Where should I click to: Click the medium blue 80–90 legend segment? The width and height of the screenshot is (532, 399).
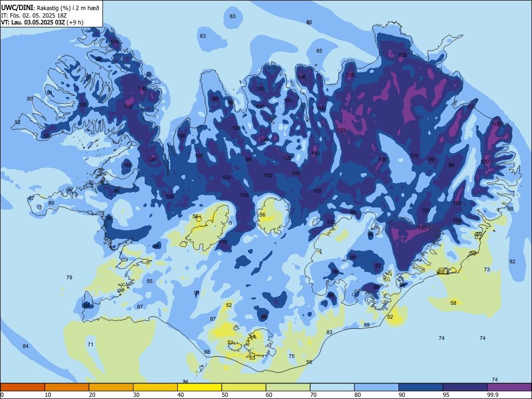coord(377,387)
